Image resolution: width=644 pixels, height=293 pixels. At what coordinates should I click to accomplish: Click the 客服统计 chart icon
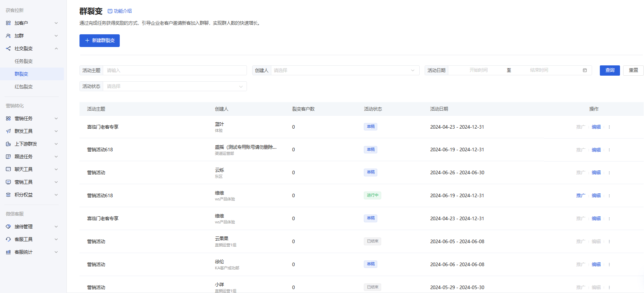pos(8,252)
